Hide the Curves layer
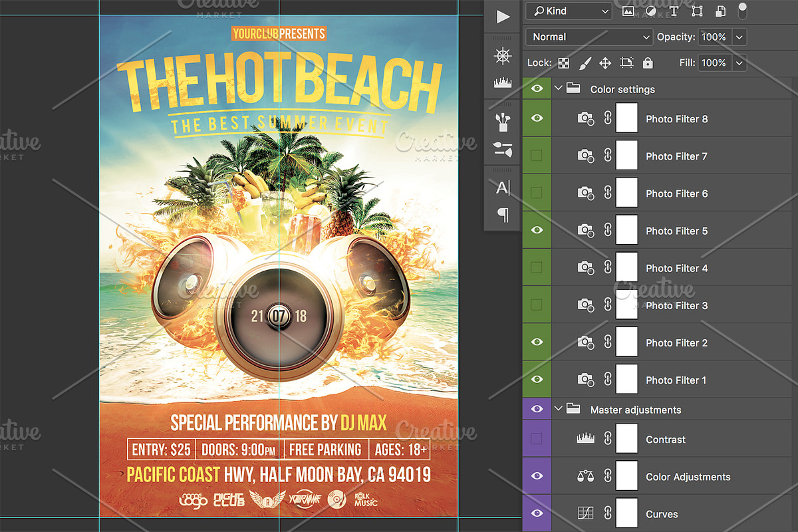Screen dimensions: 798x532 pos(537,513)
